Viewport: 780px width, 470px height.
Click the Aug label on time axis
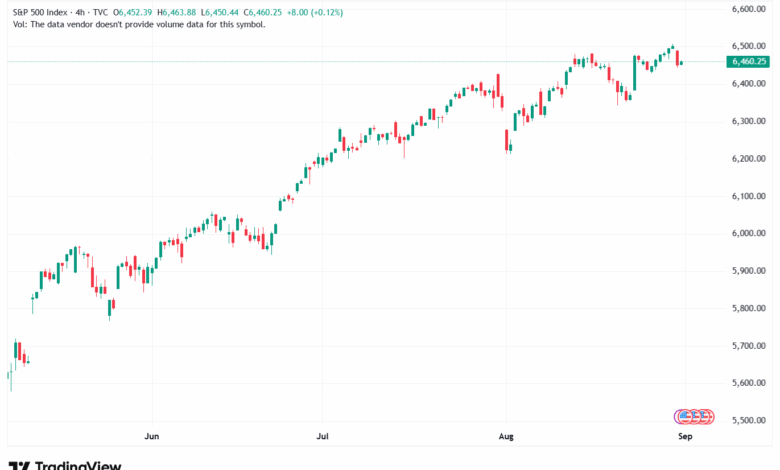[x=506, y=437]
